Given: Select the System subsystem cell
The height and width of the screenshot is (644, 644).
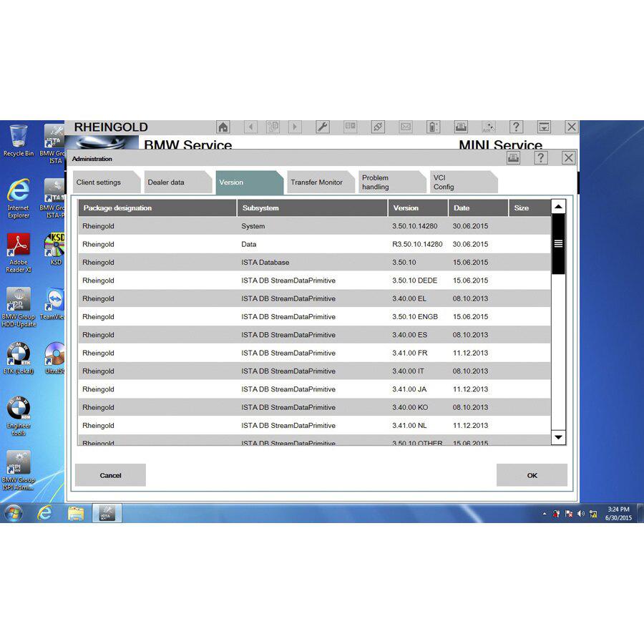Looking at the screenshot, I should point(253,226).
